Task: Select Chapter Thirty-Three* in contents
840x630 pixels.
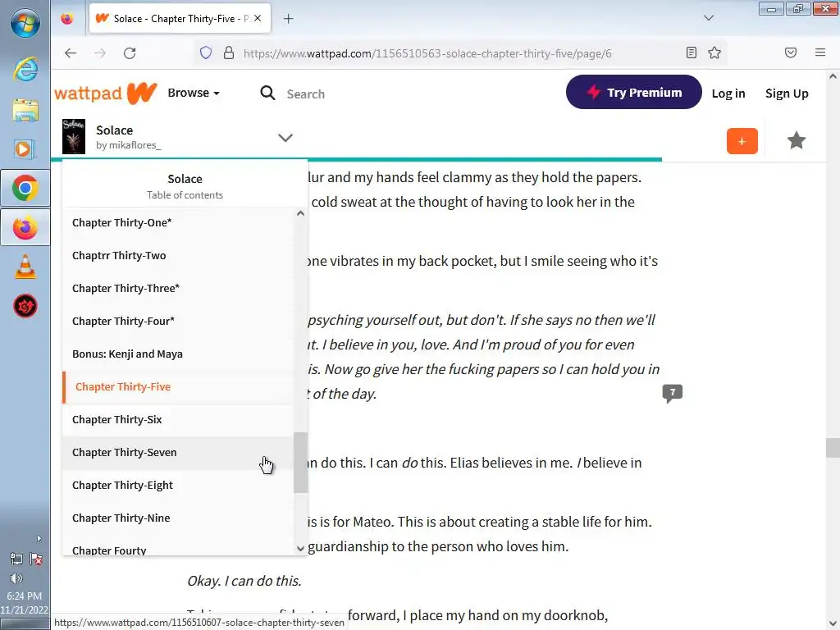Action: pos(178,288)
